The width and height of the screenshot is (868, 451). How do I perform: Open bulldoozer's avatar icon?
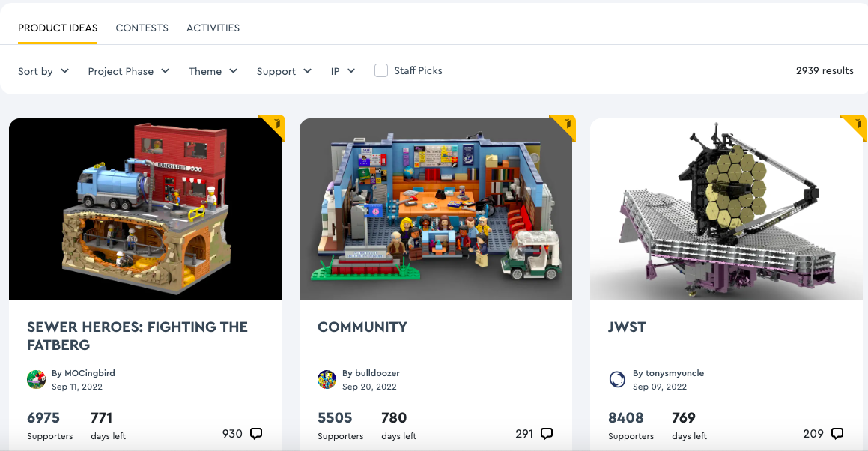click(327, 380)
